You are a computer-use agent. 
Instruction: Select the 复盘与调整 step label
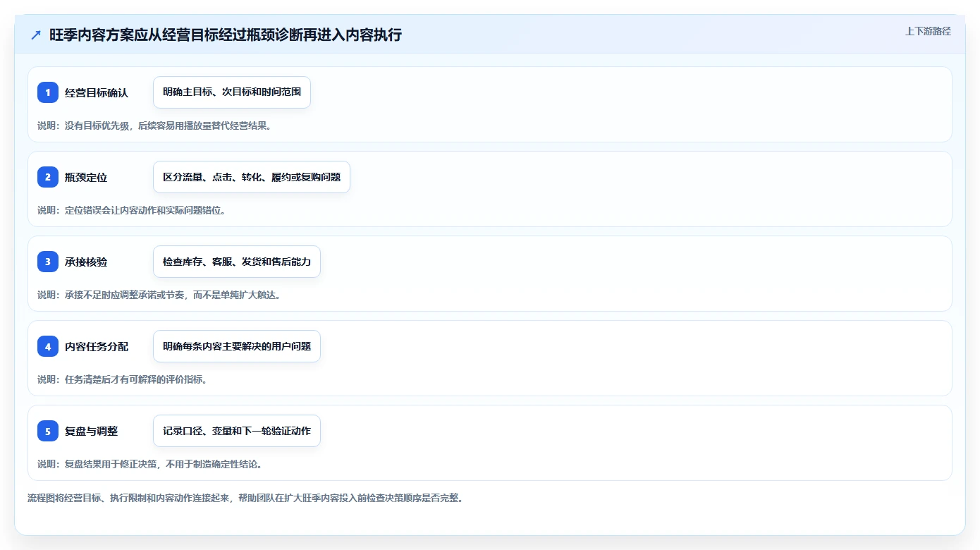(x=92, y=431)
